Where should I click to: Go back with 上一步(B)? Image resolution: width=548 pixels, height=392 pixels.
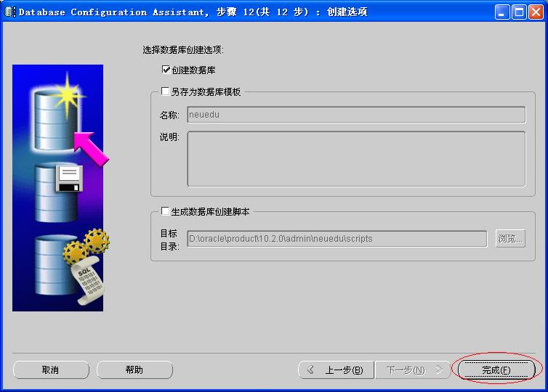coord(336,369)
